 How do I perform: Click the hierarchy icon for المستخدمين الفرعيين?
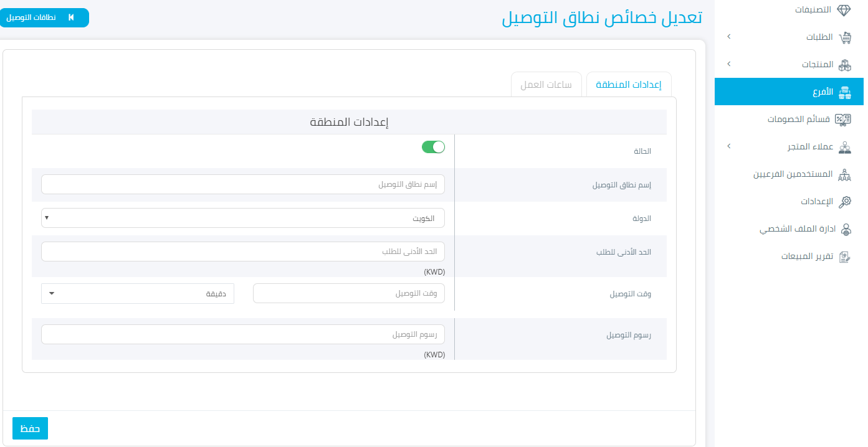click(x=845, y=174)
